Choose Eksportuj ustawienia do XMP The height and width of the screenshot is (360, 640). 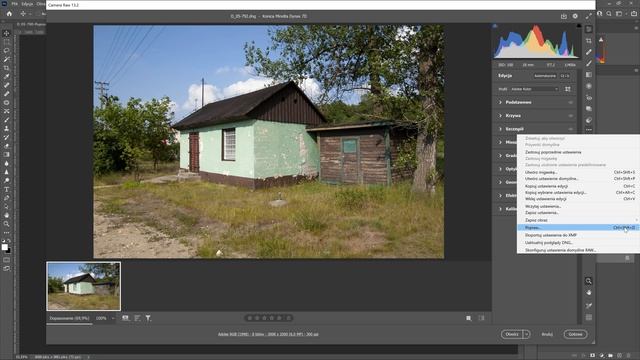pyautogui.click(x=578, y=236)
